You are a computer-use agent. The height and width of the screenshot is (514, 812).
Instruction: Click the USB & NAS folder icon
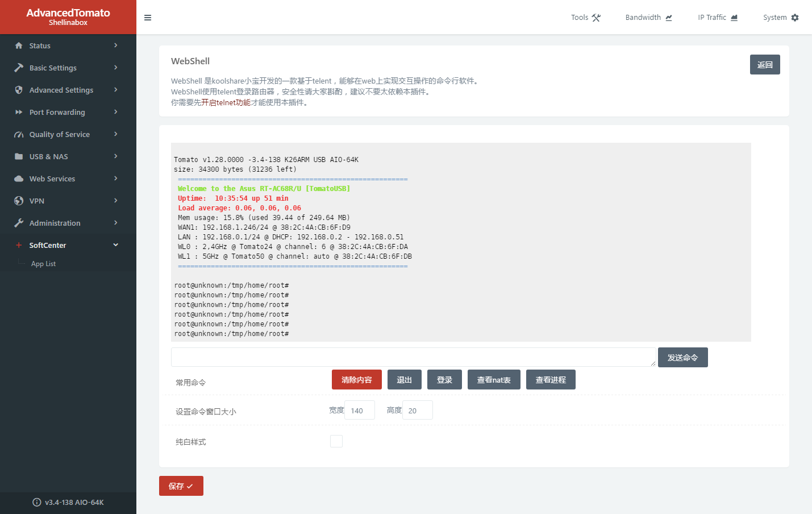(x=19, y=156)
